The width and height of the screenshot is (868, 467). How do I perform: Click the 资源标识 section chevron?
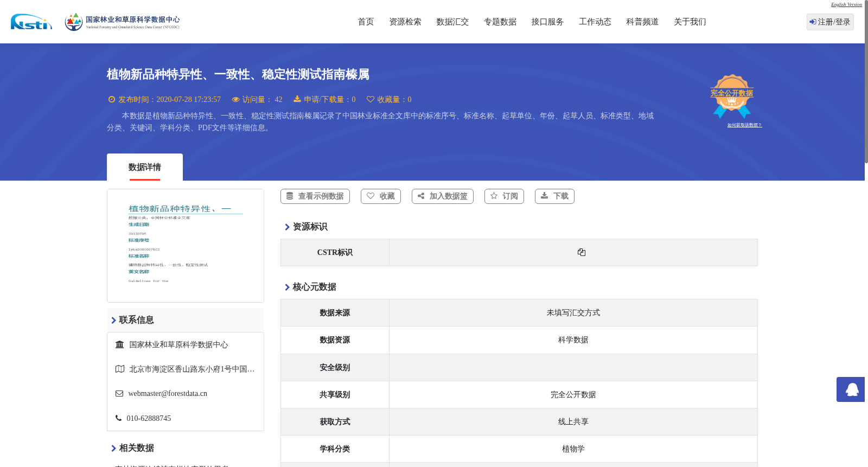(x=287, y=227)
